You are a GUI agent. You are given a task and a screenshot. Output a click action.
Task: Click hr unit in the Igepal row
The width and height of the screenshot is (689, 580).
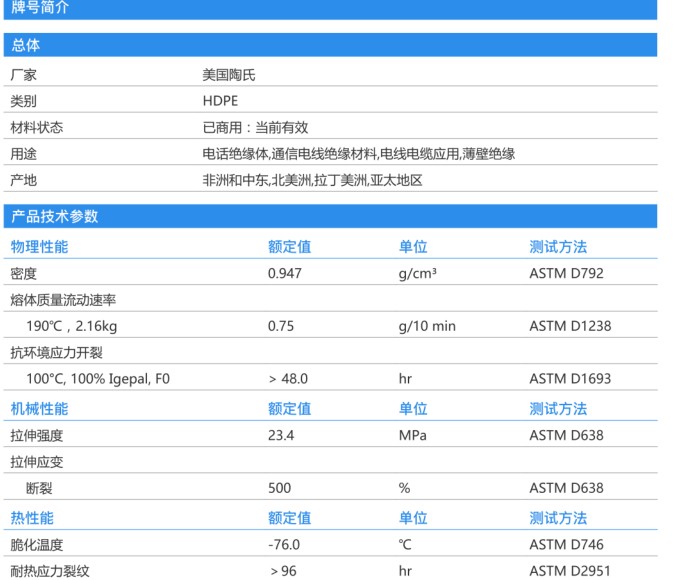405,379
